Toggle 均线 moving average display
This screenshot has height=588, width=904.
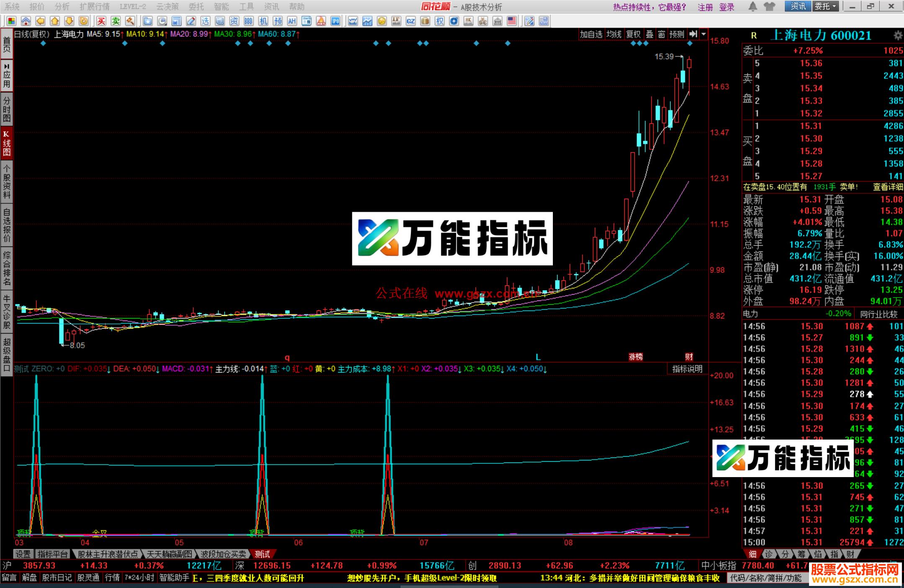pyautogui.click(x=614, y=35)
